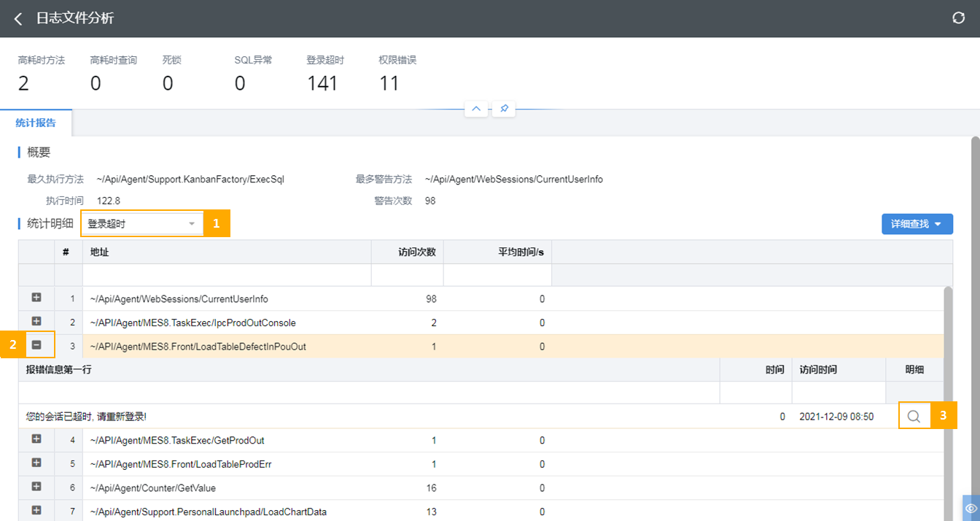Image resolution: width=980 pixels, height=521 pixels.
Task: Sort by the 访问次数 column header
Action: pos(408,252)
